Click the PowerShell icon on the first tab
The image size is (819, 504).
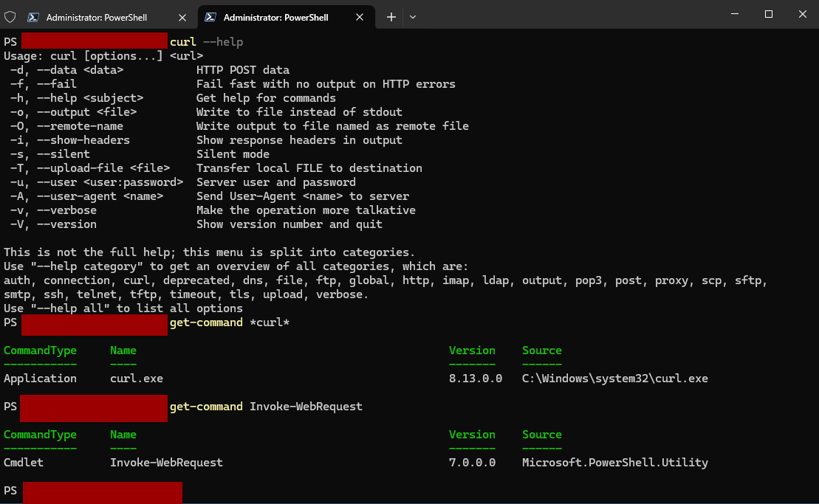33,17
